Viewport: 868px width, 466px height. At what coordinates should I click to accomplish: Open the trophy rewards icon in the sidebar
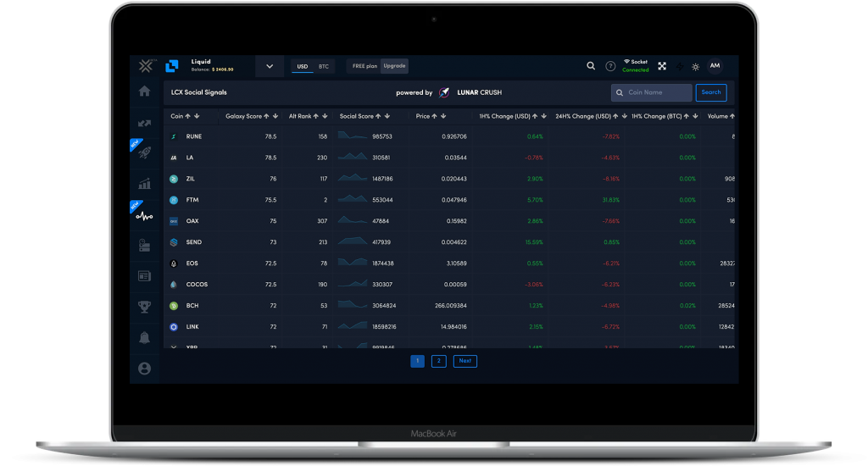coord(144,306)
